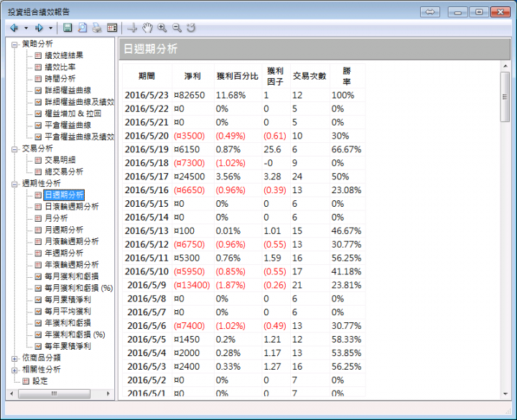Screen dimensions: 517x420
Task: Select the crosshair pointer tool
Action: pos(132,28)
